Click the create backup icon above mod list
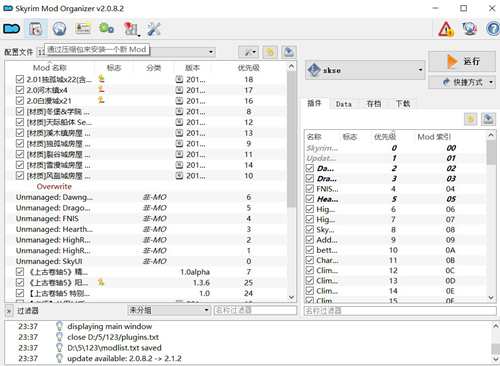This screenshot has height=366, width=500. tap(289, 52)
